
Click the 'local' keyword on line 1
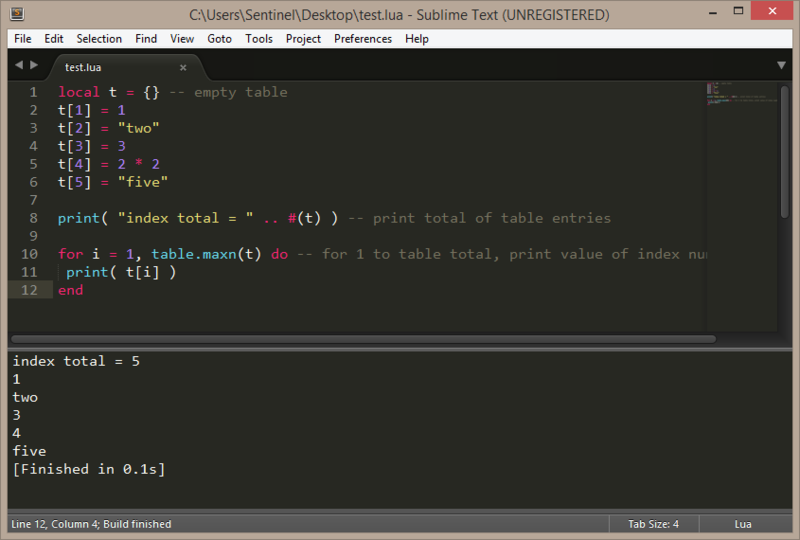pos(79,92)
